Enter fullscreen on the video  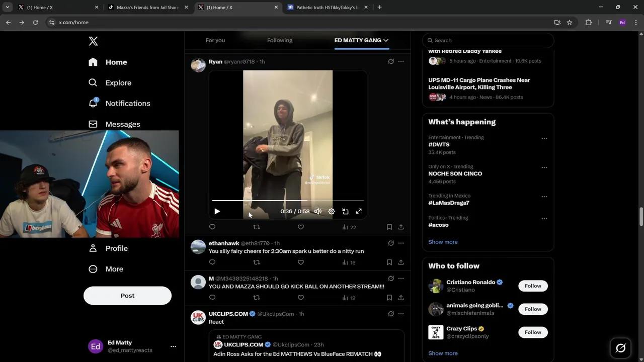tap(359, 212)
